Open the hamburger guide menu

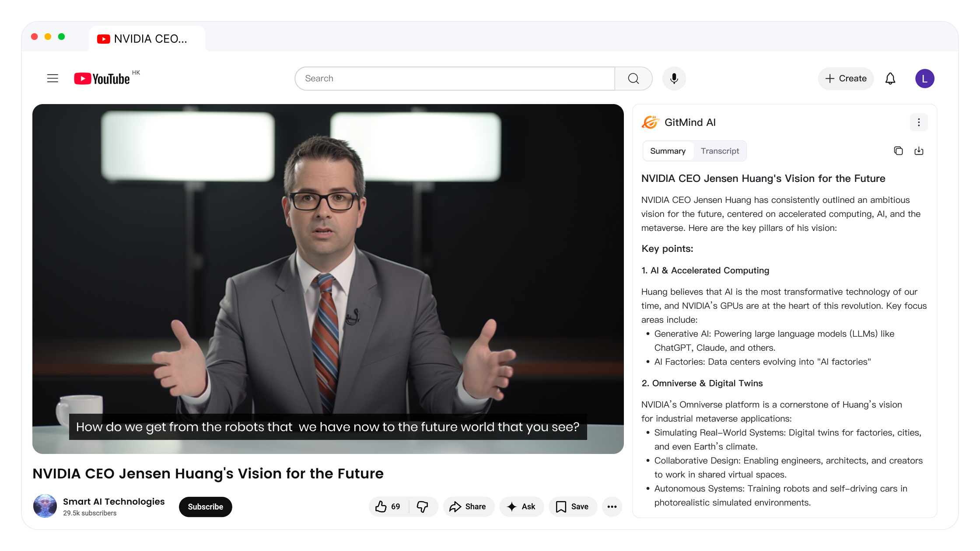tap(52, 78)
